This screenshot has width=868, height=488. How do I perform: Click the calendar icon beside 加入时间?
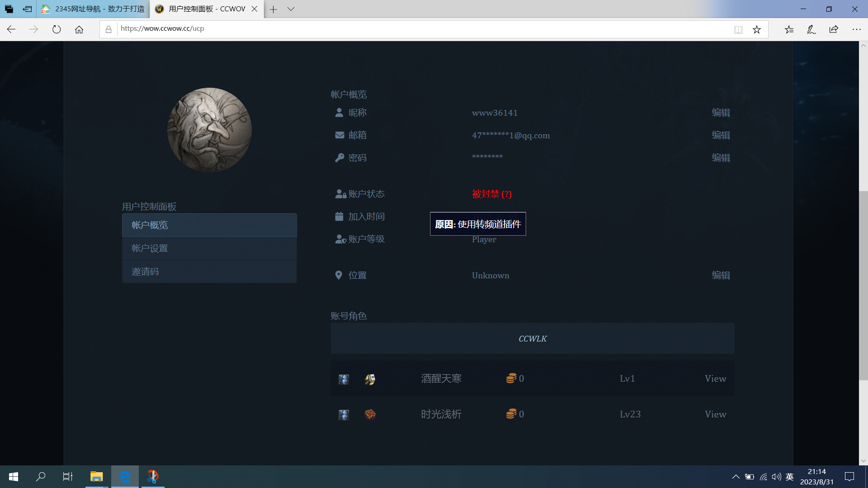click(339, 216)
